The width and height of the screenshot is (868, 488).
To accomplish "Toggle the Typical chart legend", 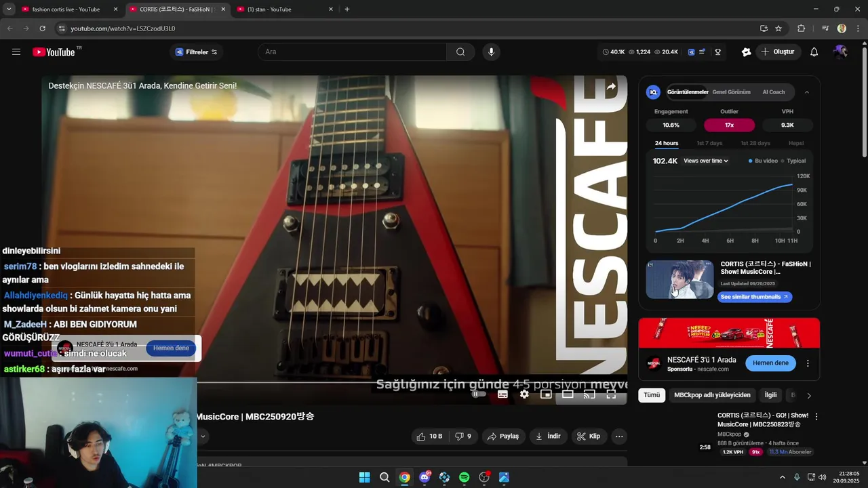I will pos(793,161).
